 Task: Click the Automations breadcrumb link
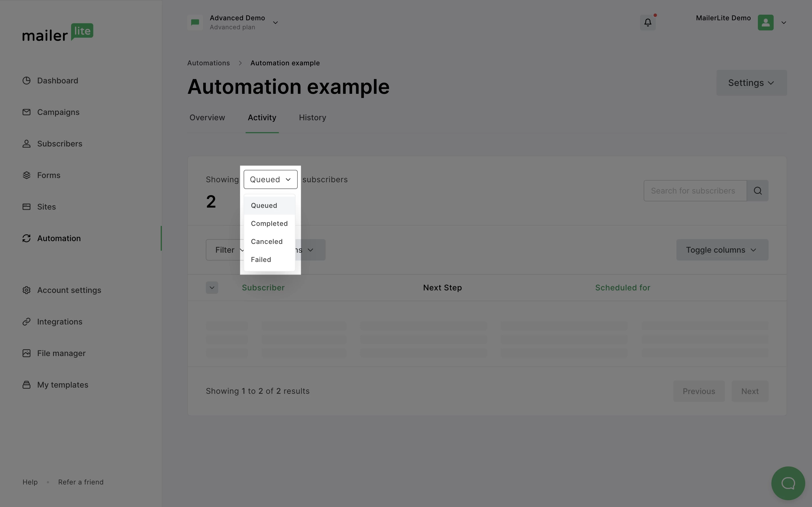pyautogui.click(x=208, y=63)
